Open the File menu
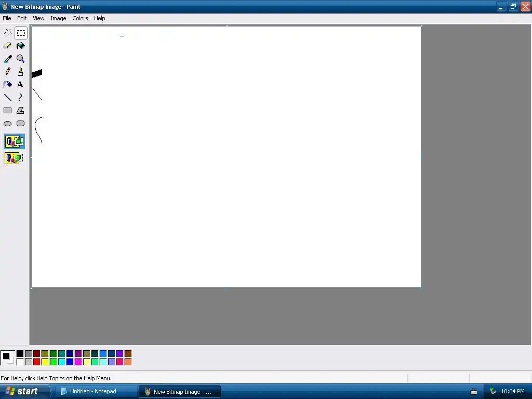The height and width of the screenshot is (399, 532). (7, 18)
